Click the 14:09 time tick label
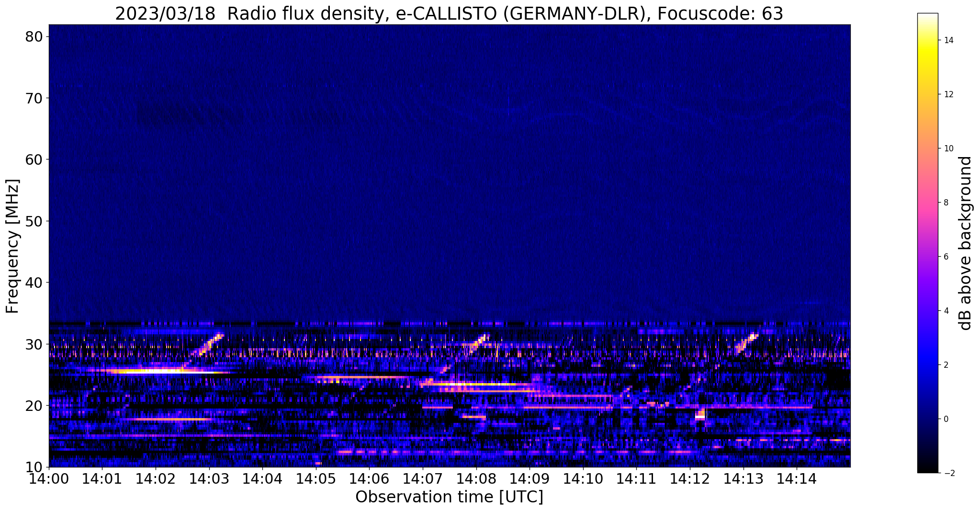Screen dimensions: 980x511 click(x=529, y=478)
